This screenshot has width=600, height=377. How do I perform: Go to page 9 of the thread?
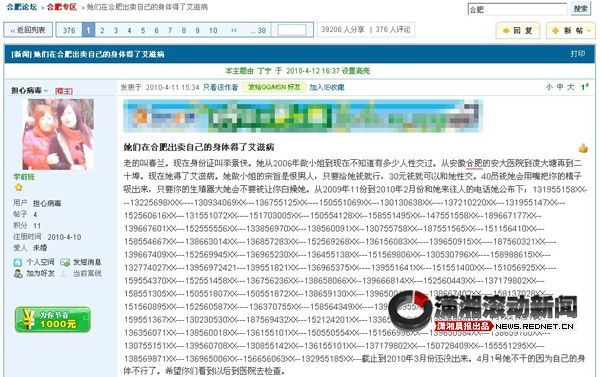(197, 30)
